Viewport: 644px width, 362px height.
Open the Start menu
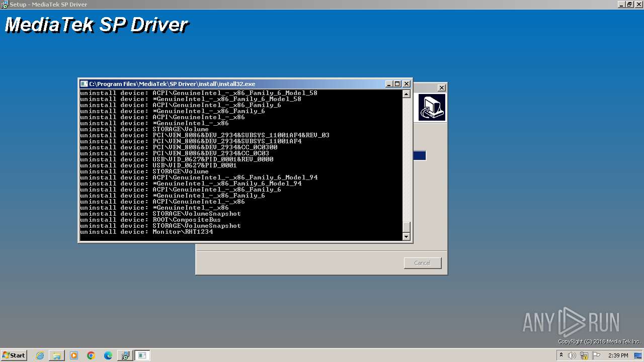coord(14,355)
